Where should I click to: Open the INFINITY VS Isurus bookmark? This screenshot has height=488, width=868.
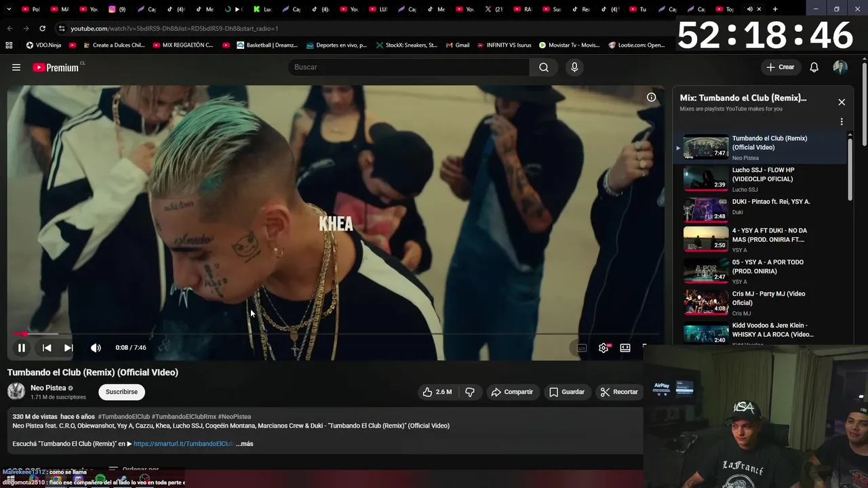pos(503,45)
